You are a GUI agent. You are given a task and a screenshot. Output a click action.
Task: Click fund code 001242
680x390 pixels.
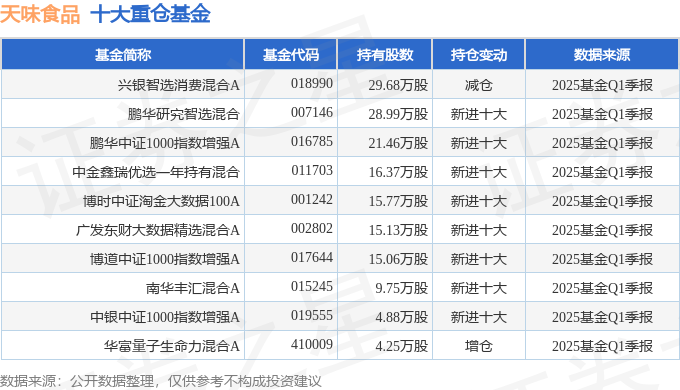click(312, 200)
